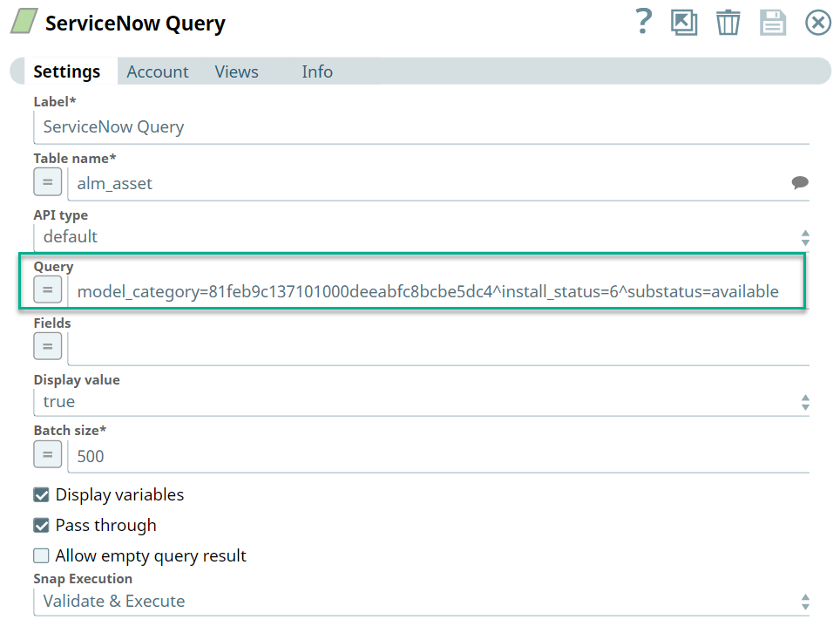840x633 pixels.
Task: Open the Table name suggestion bubble icon
Action: 800,183
